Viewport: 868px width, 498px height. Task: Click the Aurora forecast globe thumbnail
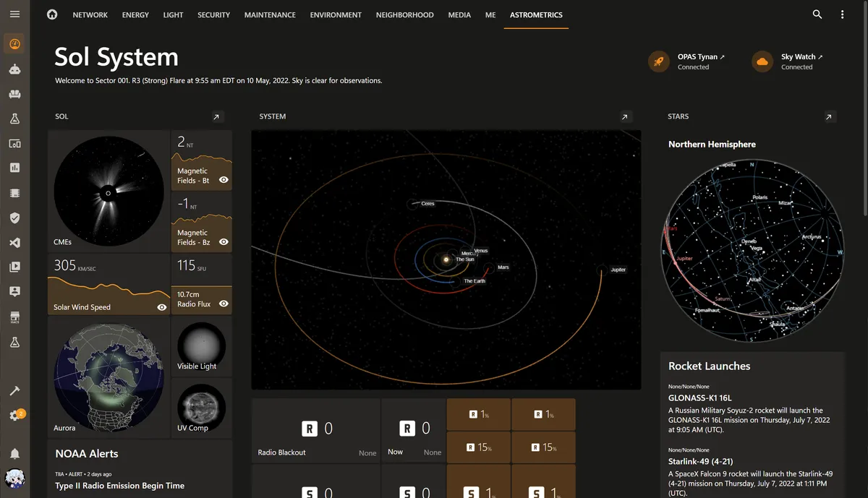109,377
